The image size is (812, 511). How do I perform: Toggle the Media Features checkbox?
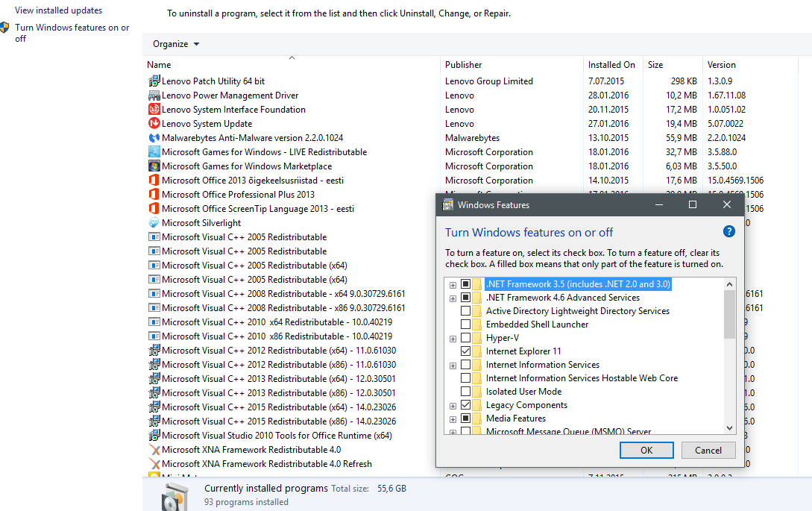point(465,418)
